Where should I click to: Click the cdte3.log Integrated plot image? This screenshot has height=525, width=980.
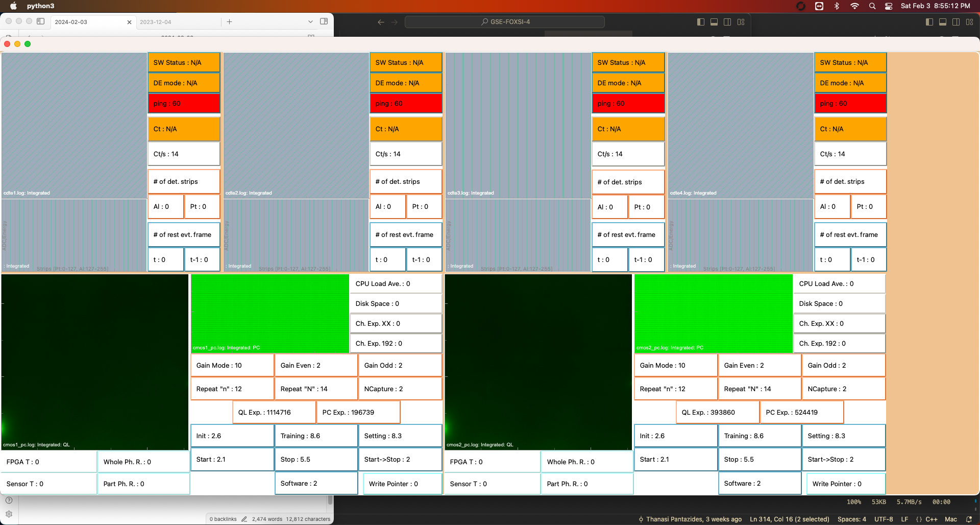(518, 125)
